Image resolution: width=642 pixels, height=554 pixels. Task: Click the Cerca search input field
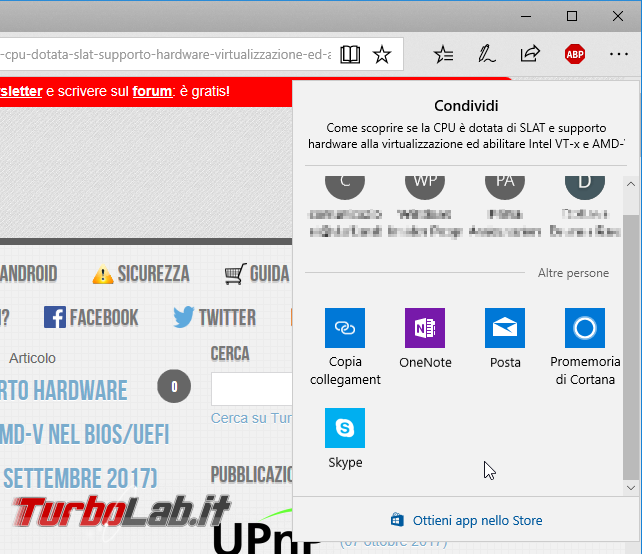252,389
